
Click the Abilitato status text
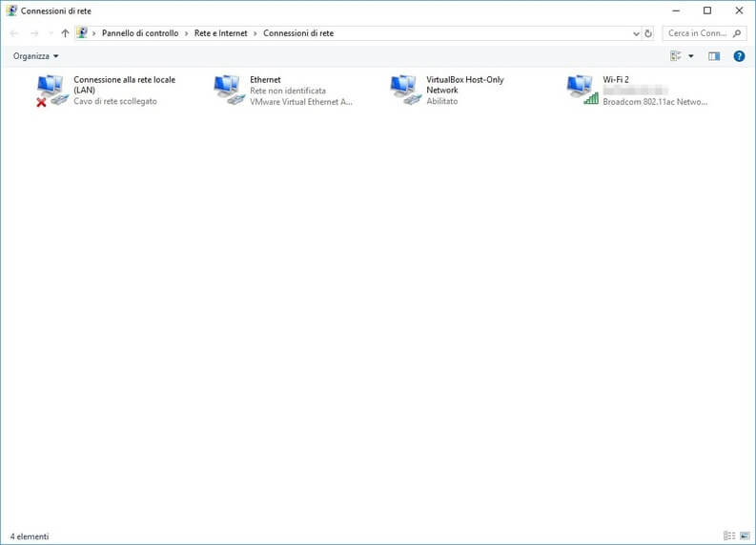442,101
